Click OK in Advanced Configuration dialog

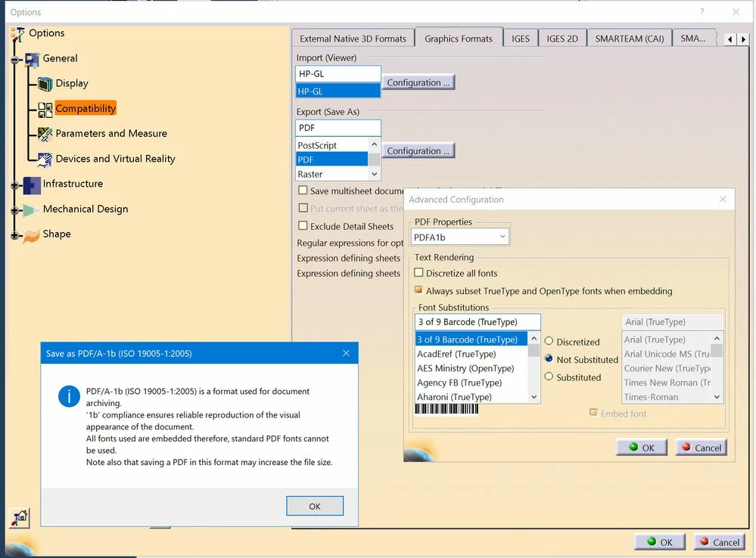(x=642, y=447)
